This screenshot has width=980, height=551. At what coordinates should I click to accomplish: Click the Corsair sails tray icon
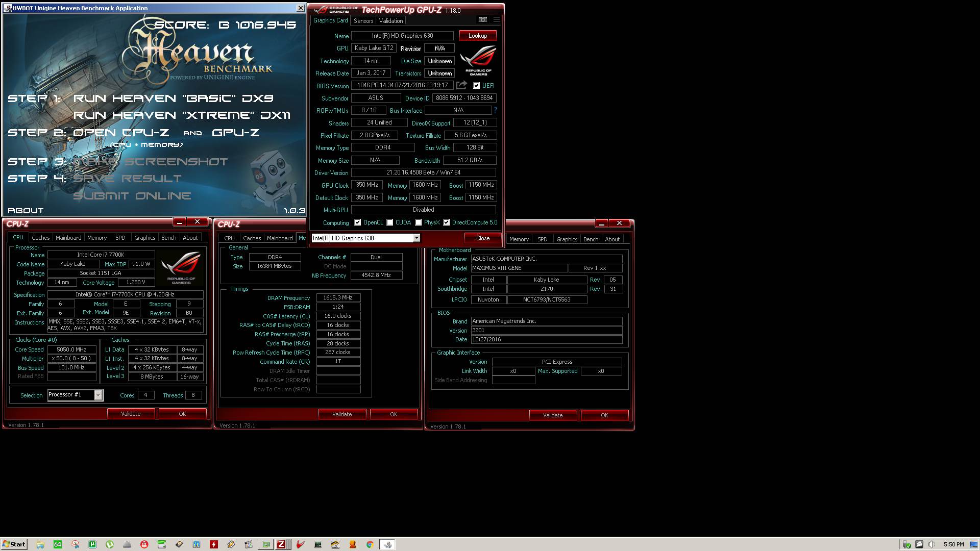919,544
